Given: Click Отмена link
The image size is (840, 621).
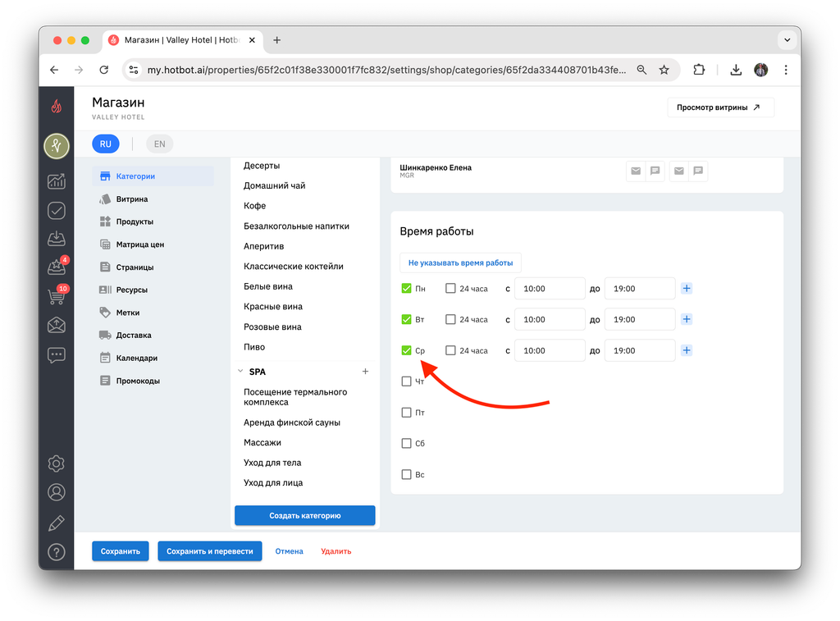Looking at the screenshot, I should coord(290,551).
